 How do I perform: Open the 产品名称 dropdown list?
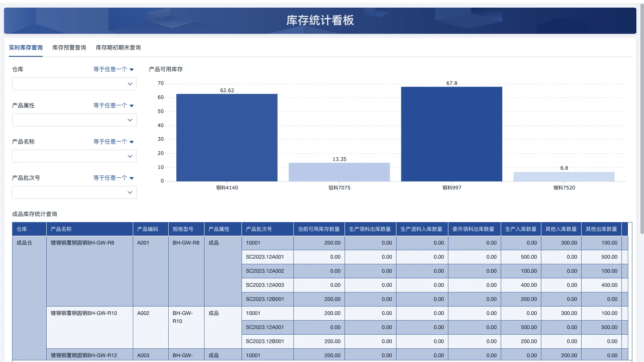(x=130, y=156)
